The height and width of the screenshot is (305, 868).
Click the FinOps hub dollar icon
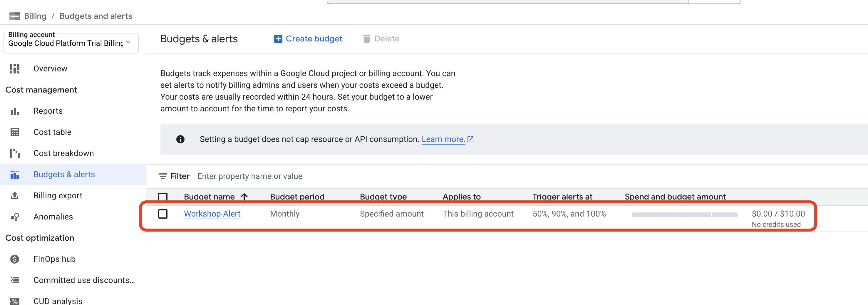click(x=15, y=259)
